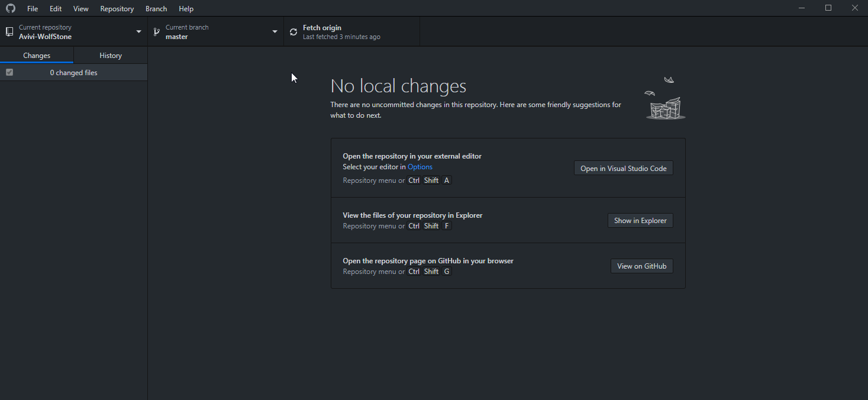The height and width of the screenshot is (400, 868).
Task: Open the Branch menu
Action: point(156,9)
